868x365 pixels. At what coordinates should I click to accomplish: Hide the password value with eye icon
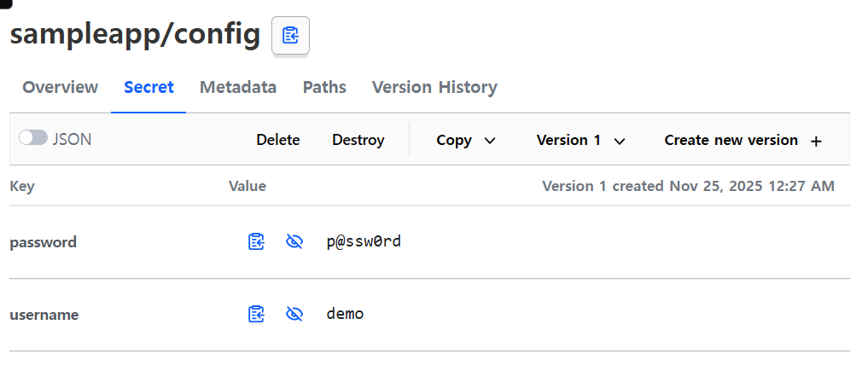coord(294,241)
